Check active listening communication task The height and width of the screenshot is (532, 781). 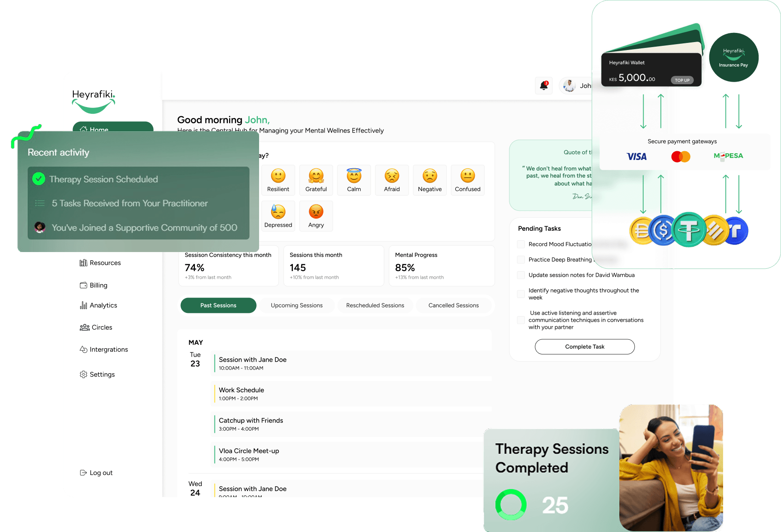click(x=521, y=320)
